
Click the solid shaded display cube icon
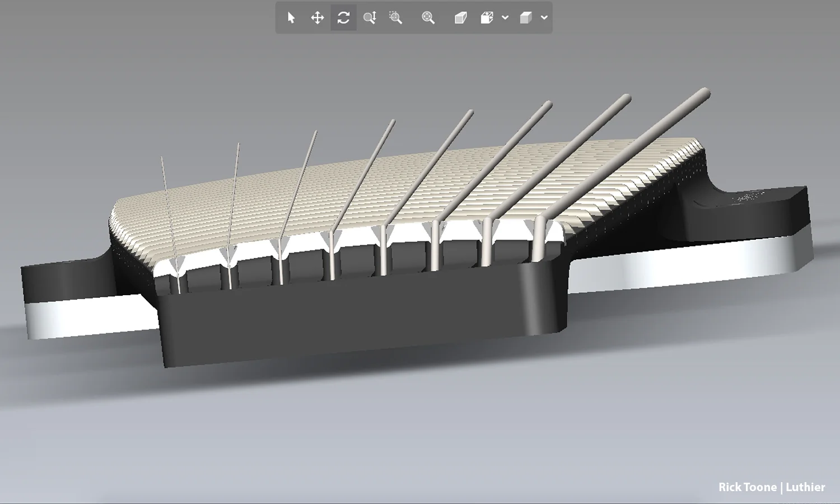pyautogui.click(x=525, y=18)
